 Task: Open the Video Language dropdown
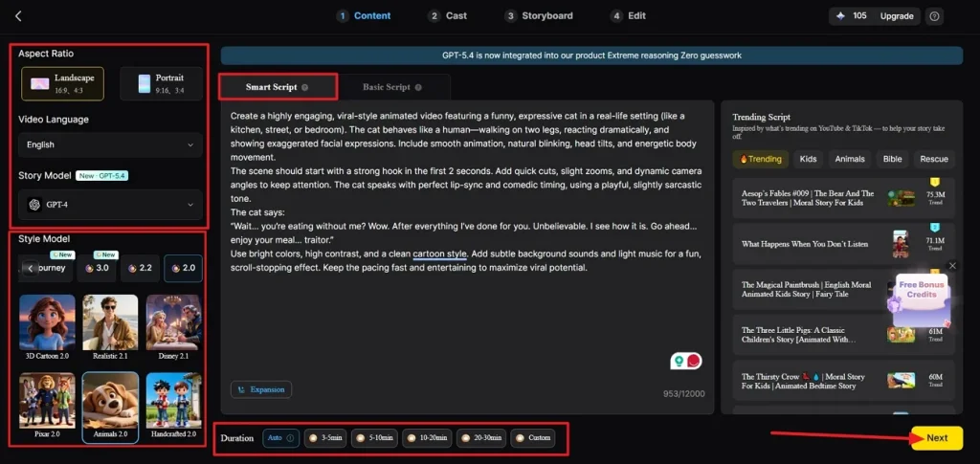coord(110,145)
